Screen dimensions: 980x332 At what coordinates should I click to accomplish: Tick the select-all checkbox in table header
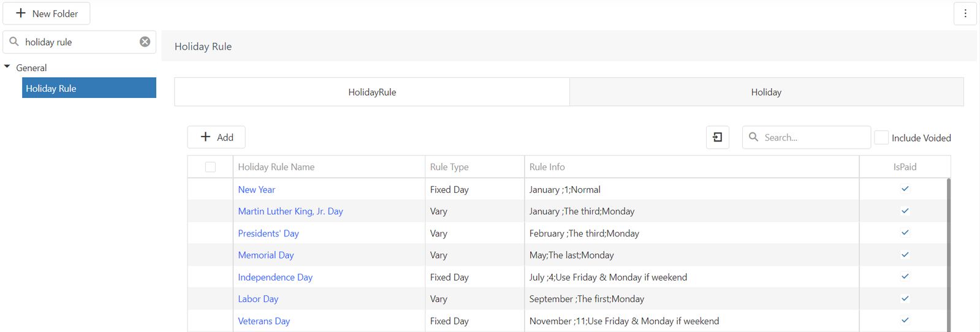(210, 167)
